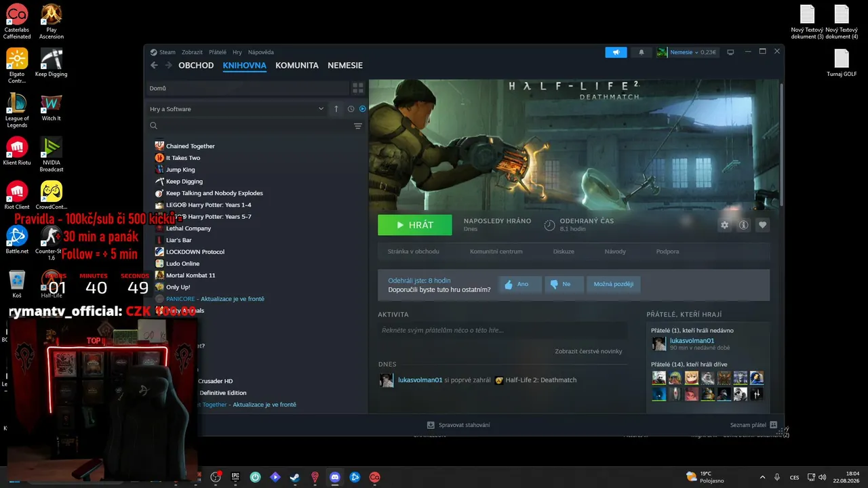Open the KOMUNITA tab

[297, 66]
